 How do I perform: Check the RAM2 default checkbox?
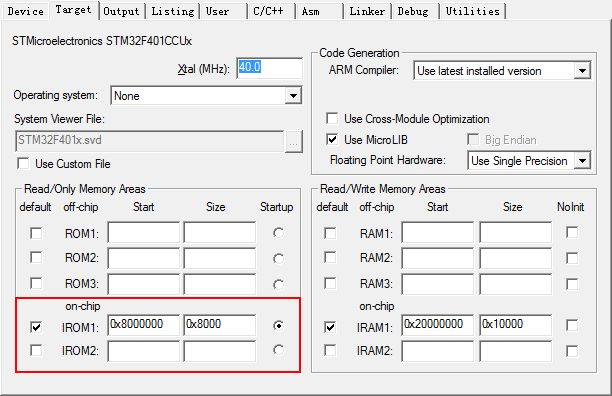point(330,257)
